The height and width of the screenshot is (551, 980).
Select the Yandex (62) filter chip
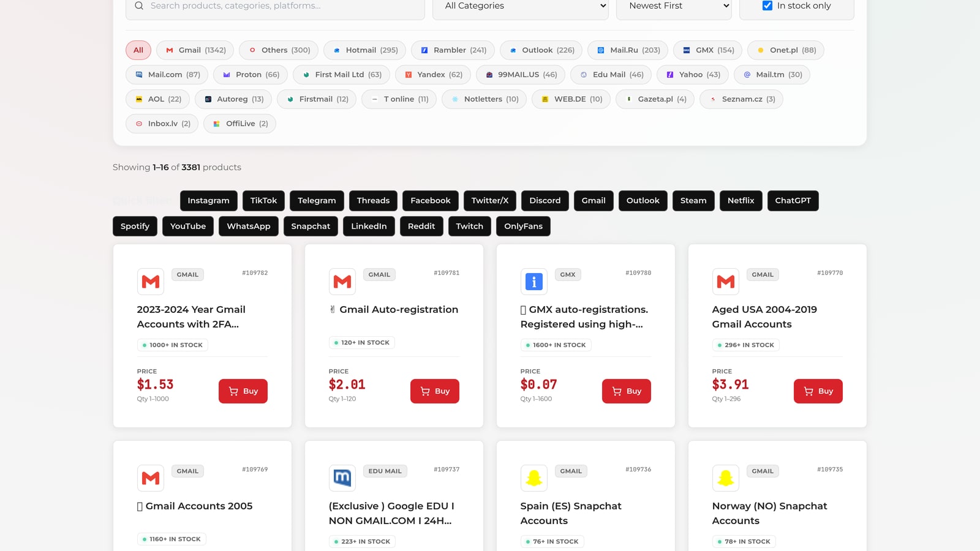click(x=433, y=75)
